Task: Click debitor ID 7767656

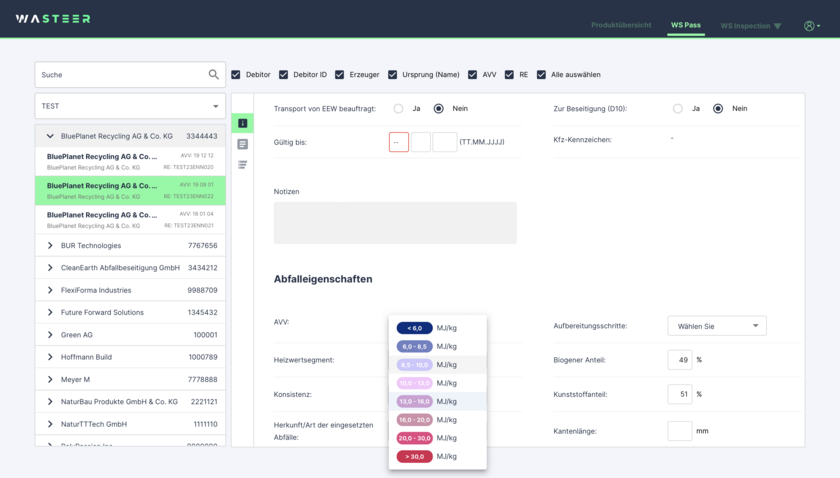Action: [x=202, y=245]
